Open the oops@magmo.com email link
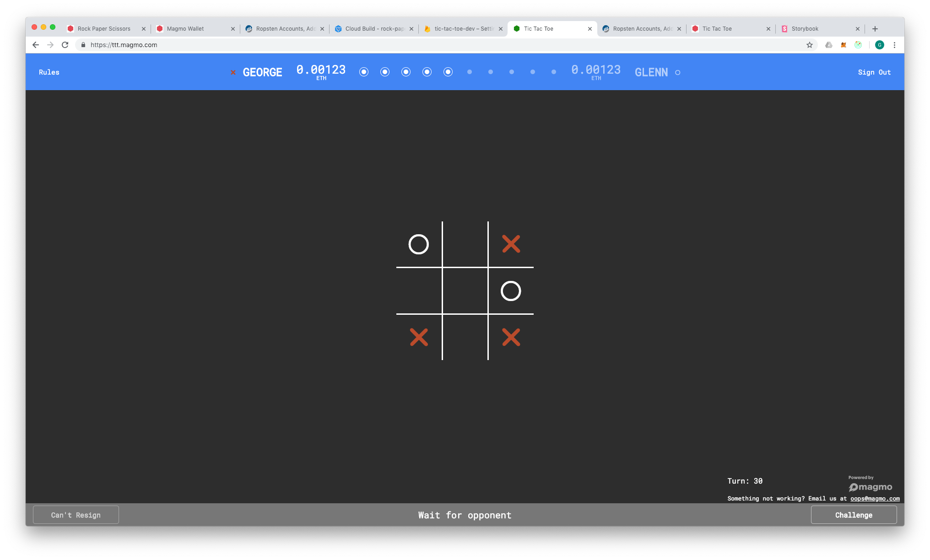Viewport: 930px width, 560px height. (x=875, y=499)
